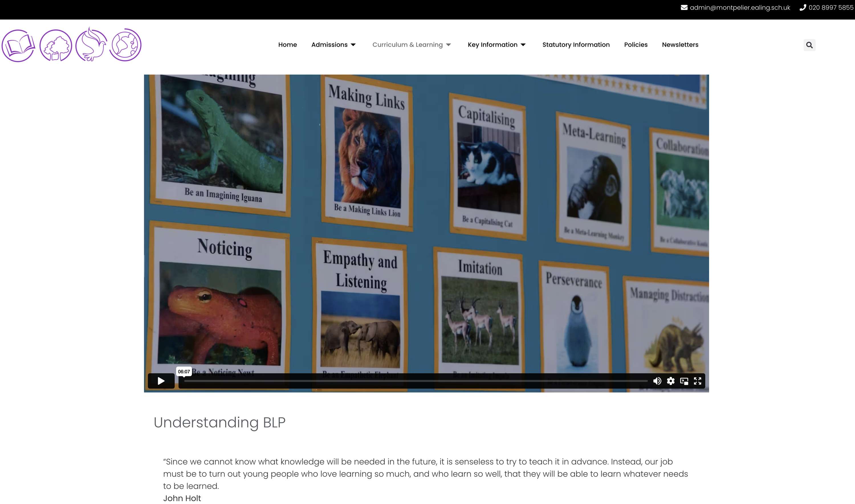Open video settings gear
This screenshot has width=855, height=504.
coord(671,381)
